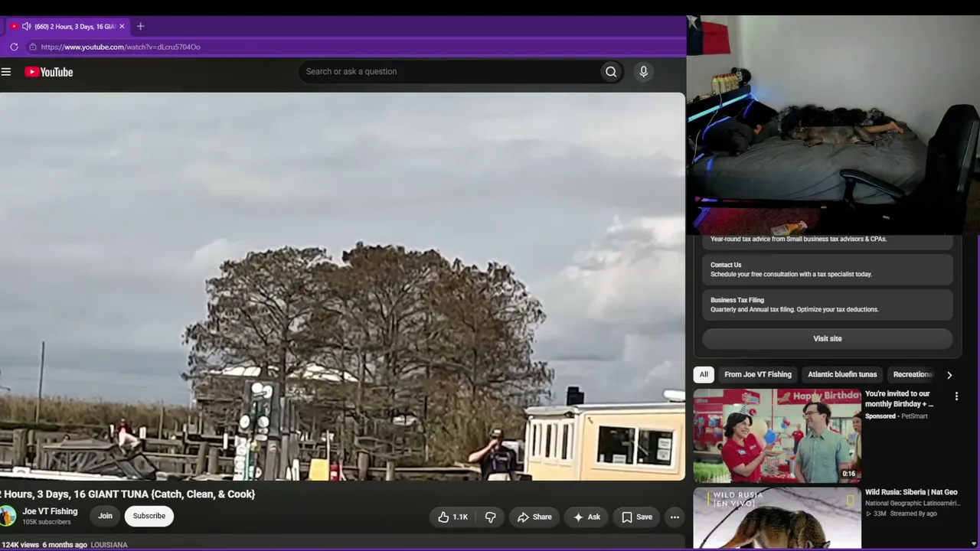Click the Visit site ad button
Screen dimensions: 980x551
[x=828, y=339]
